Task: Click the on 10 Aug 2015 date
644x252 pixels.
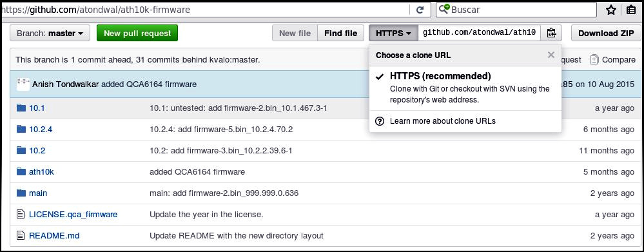Action: [x=604, y=84]
